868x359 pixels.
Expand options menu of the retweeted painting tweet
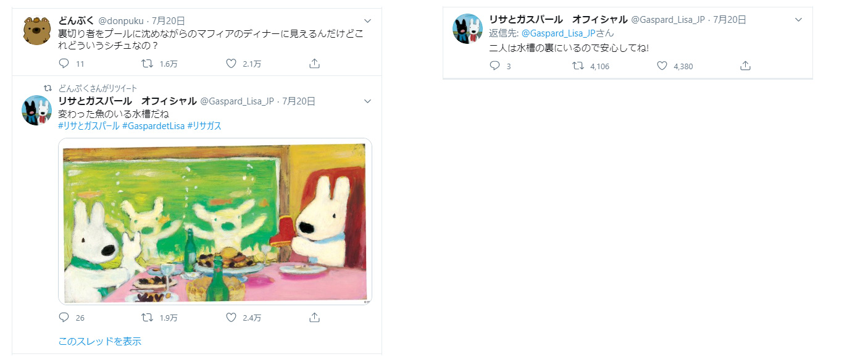pos(368,101)
